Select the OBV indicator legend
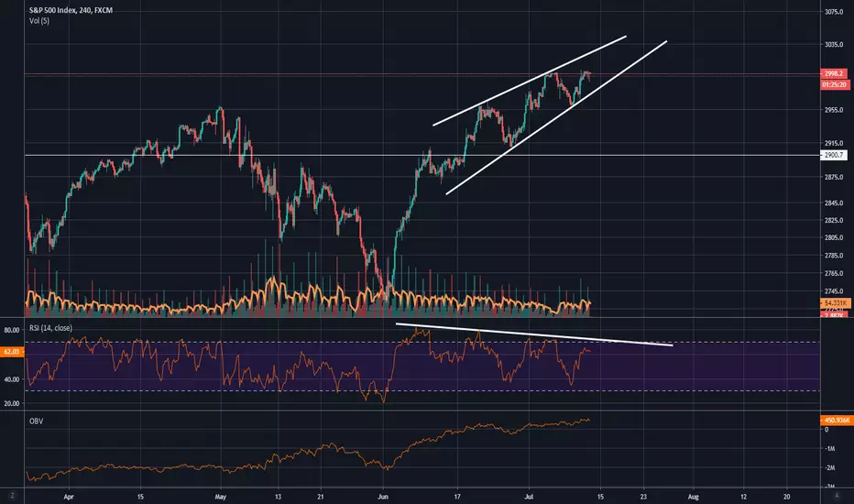The image size is (854, 504). (x=36, y=422)
